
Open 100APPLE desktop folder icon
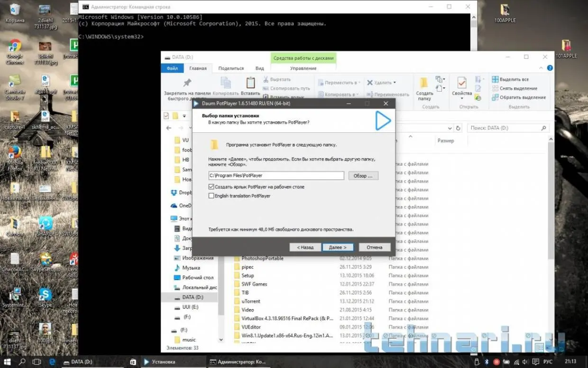coord(505,13)
